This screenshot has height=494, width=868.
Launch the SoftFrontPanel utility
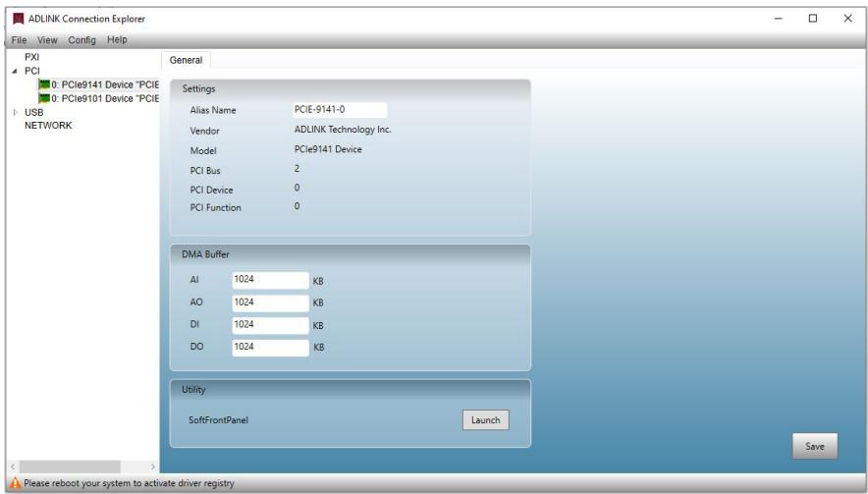pyautogui.click(x=485, y=419)
